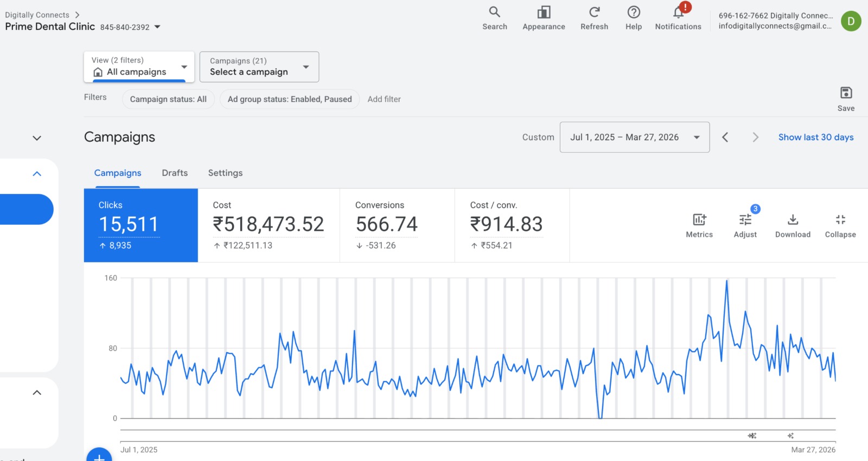Open the Appearance settings

(x=544, y=18)
